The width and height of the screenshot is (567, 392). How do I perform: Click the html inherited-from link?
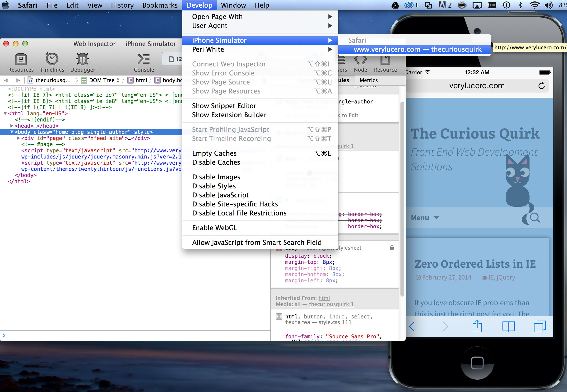324,298
